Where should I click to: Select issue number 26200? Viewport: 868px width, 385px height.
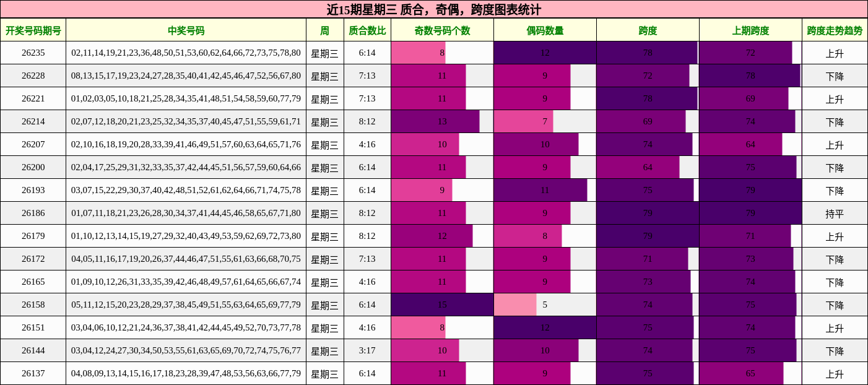coord(33,167)
